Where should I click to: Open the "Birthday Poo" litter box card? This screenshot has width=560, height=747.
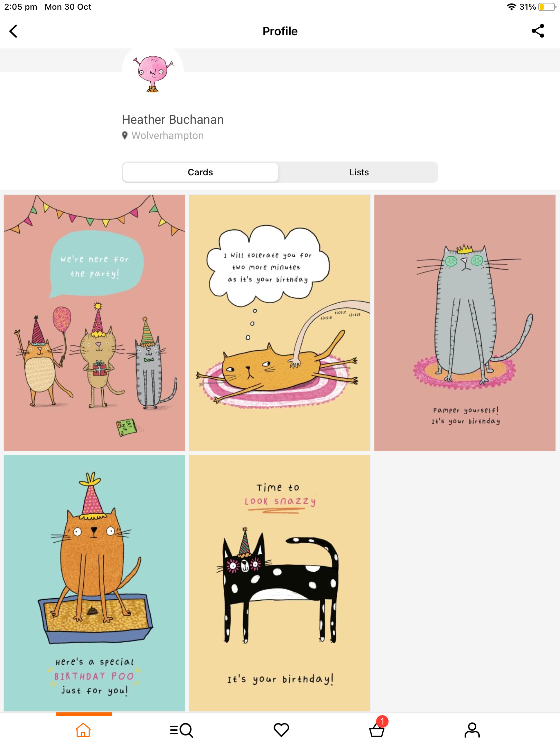pos(94,583)
